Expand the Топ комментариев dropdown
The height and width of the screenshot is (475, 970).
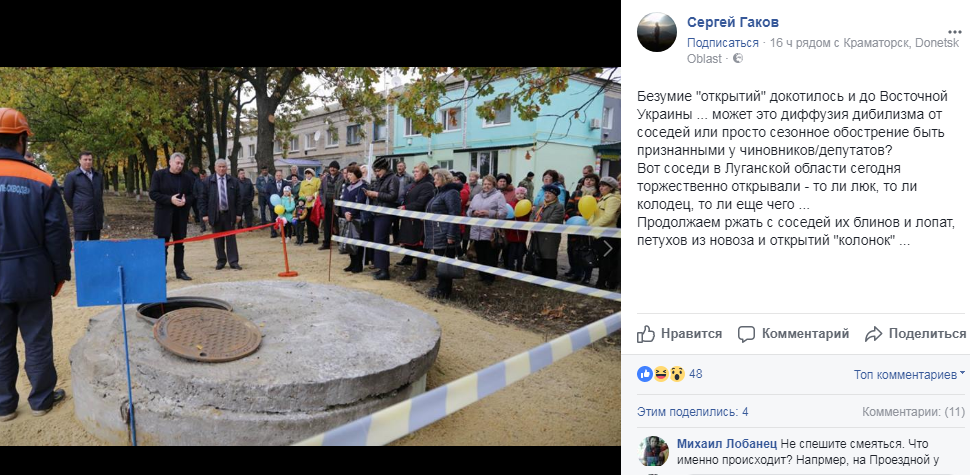coord(909,374)
